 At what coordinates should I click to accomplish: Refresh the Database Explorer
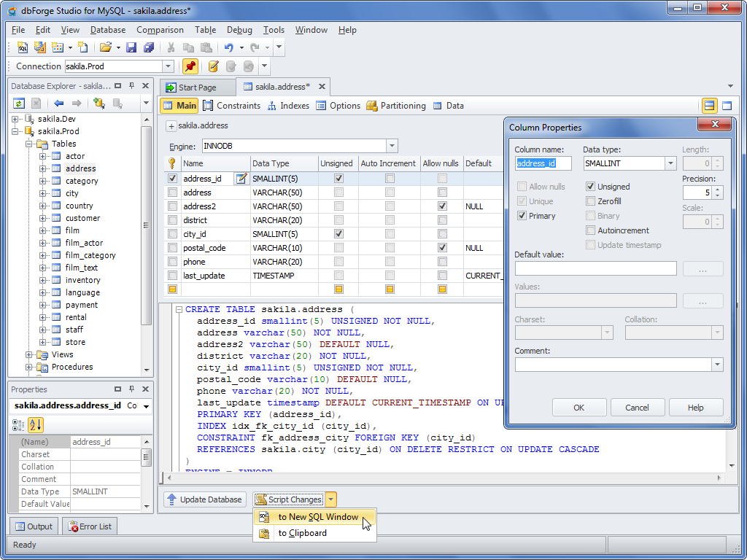pos(18,104)
